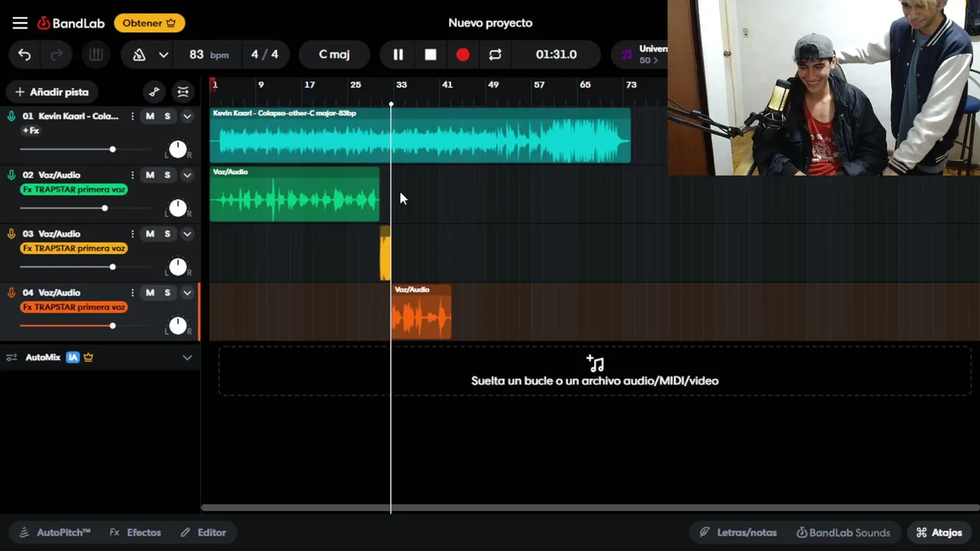The width and height of the screenshot is (980, 551).
Task: Click the 01:31.0 time display
Action: [x=557, y=54]
